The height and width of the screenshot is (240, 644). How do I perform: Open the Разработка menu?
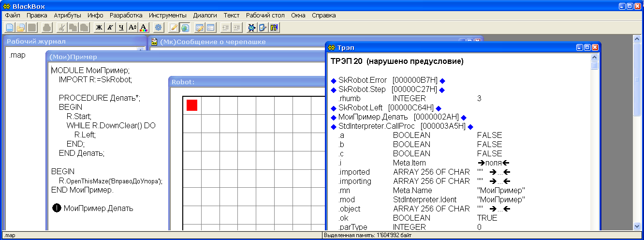tap(126, 15)
